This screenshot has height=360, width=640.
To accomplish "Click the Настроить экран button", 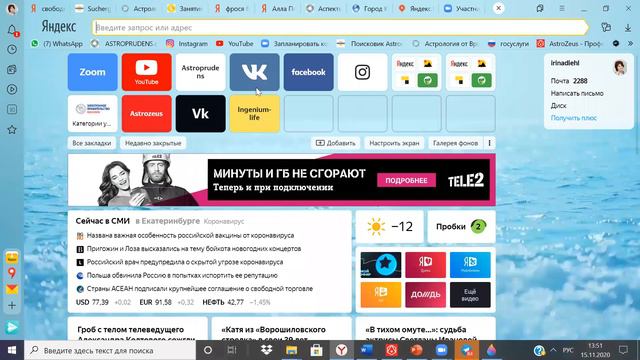I will coord(394,143).
